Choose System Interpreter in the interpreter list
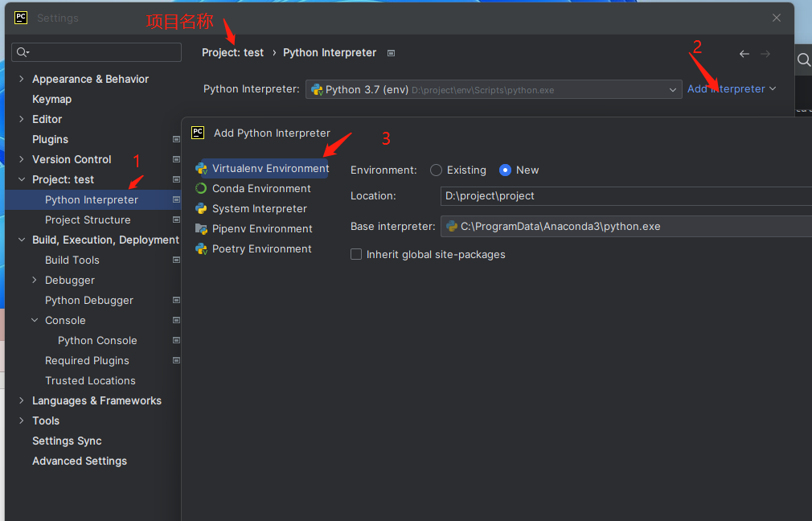This screenshot has height=521, width=812. point(260,208)
